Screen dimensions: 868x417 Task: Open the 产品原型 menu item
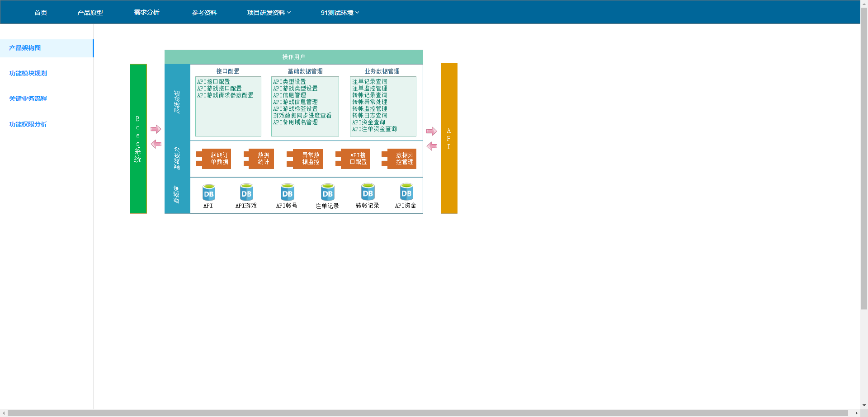click(x=90, y=13)
